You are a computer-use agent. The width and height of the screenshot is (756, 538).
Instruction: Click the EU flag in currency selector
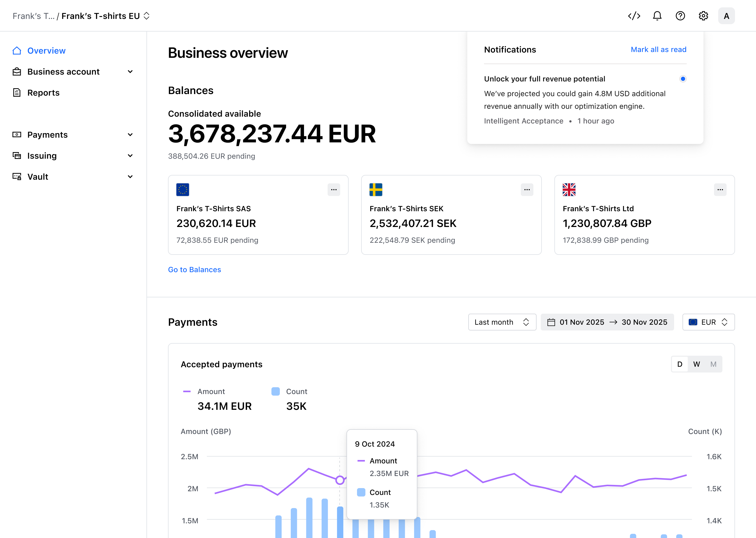(x=693, y=322)
